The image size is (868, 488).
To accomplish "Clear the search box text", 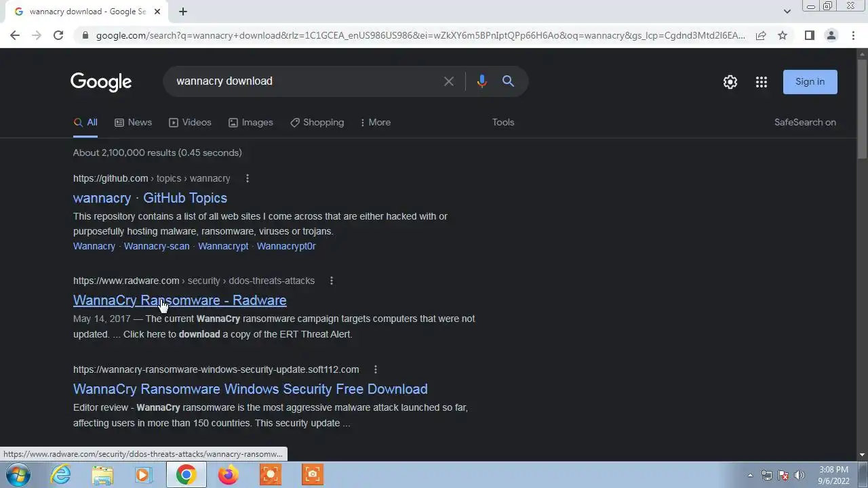I will (x=449, y=81).
